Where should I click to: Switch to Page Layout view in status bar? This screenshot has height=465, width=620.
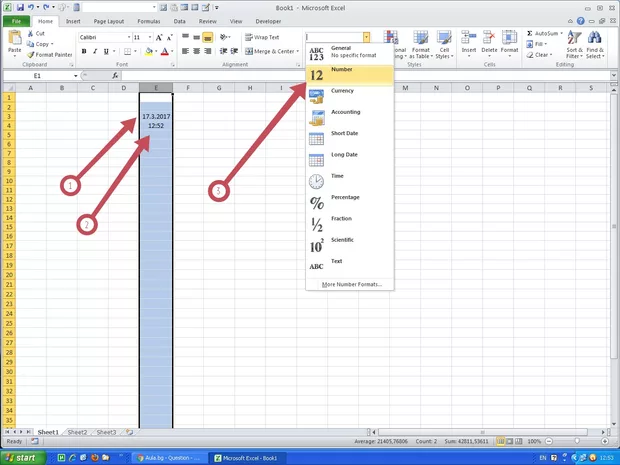click(510, 441)
